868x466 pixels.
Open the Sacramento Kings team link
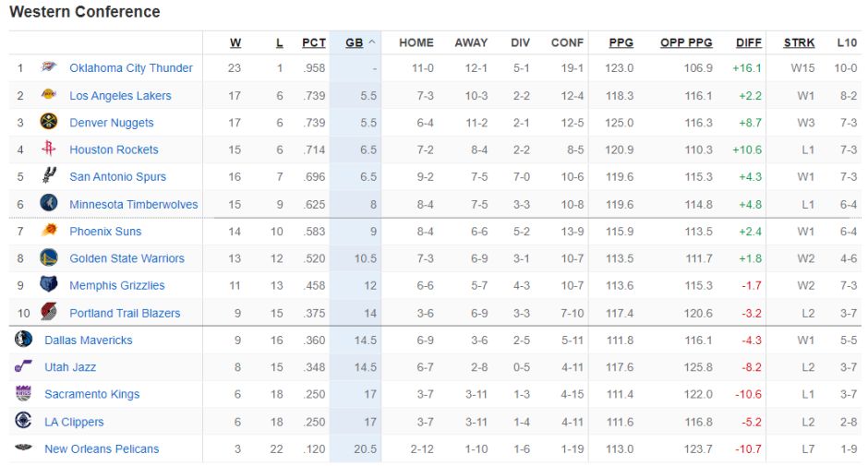tap(92, 394)
